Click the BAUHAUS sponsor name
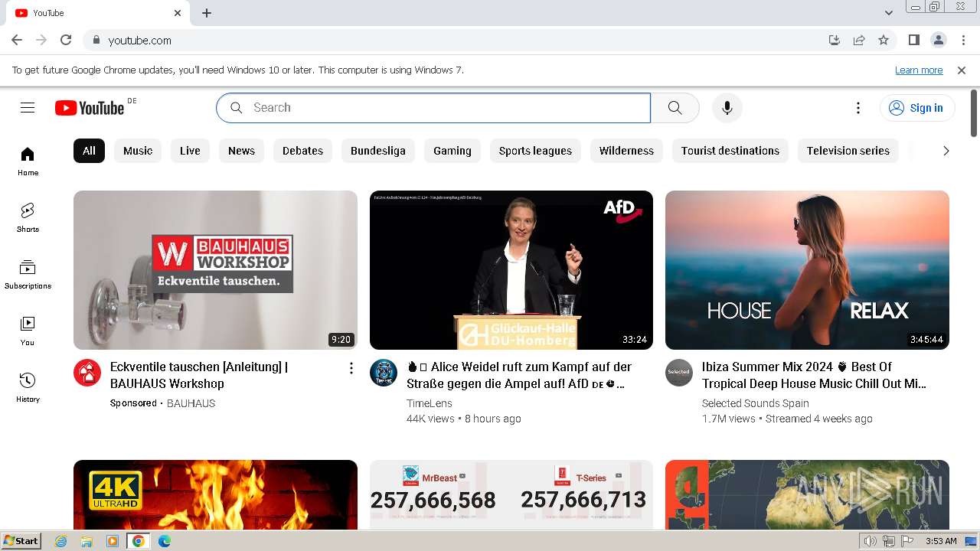 point(191,403)
